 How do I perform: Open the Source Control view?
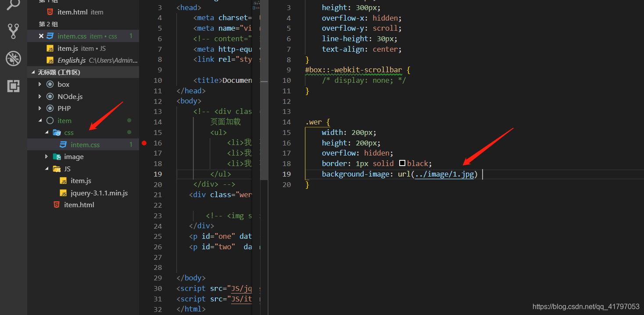(13, 31)
